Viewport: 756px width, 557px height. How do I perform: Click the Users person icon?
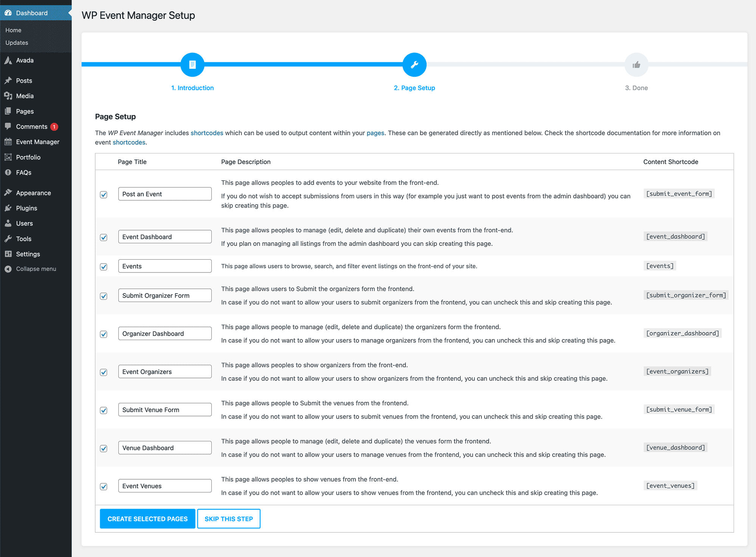click(8, 223)
